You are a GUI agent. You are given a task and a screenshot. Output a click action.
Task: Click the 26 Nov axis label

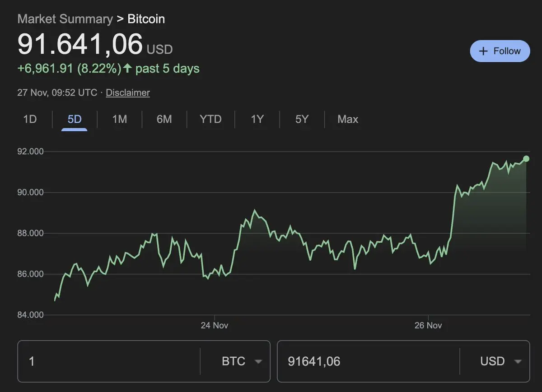click(x=428, y=325)
